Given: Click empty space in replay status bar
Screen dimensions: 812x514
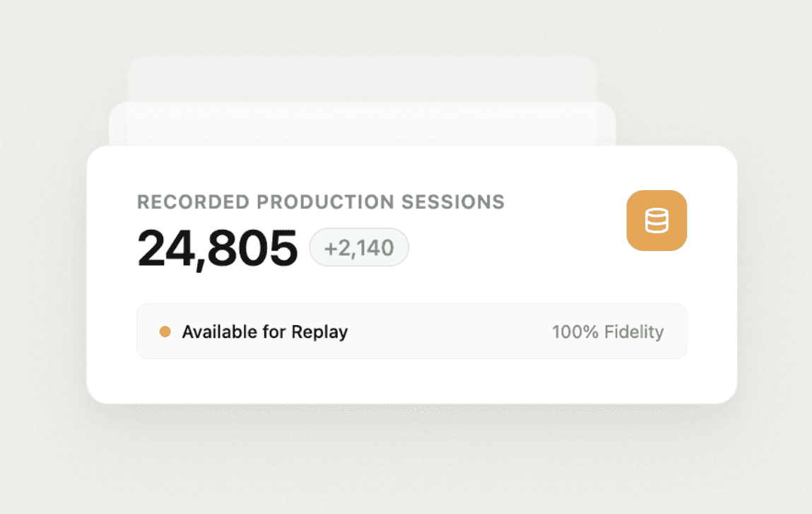Looking at the screenshot, I should click(x=449, y=332).
